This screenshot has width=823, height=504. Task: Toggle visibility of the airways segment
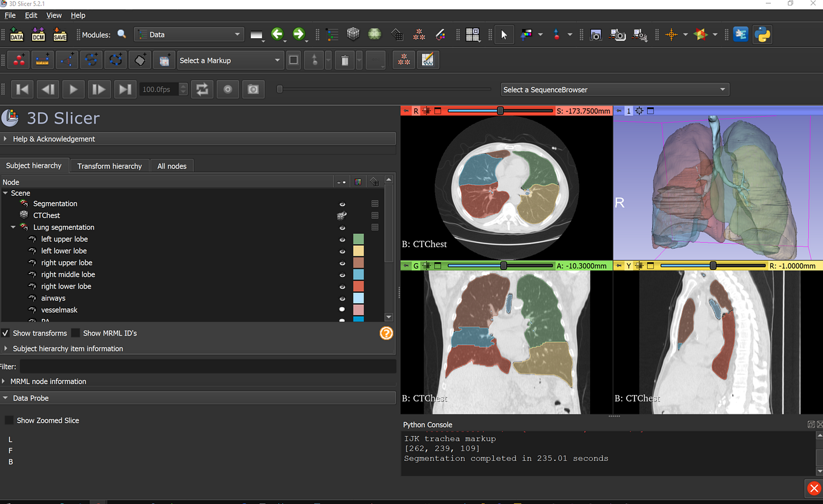click(342, 297)
